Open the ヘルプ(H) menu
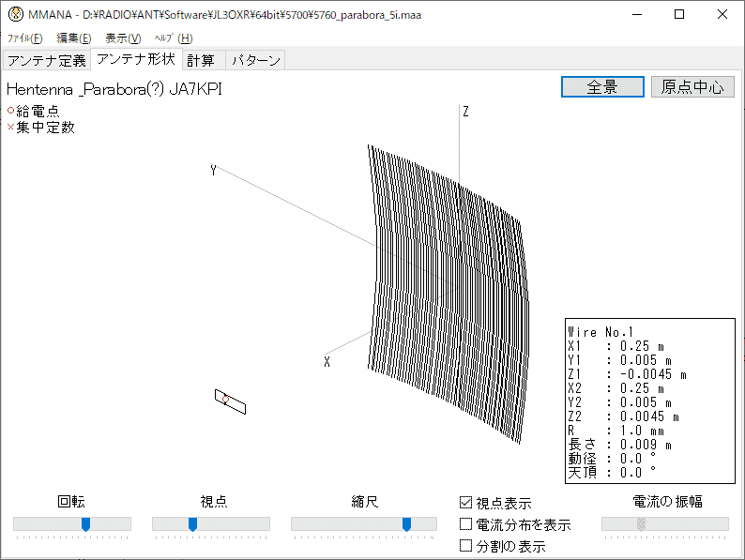Screen dimensions: 745x560 point(174,38)
